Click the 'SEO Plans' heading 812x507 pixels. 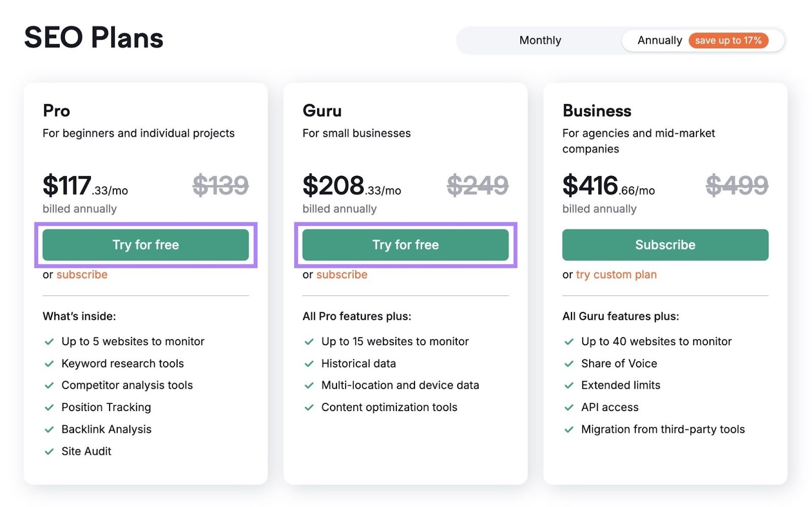pyautogui.click(x=93, y=37)
